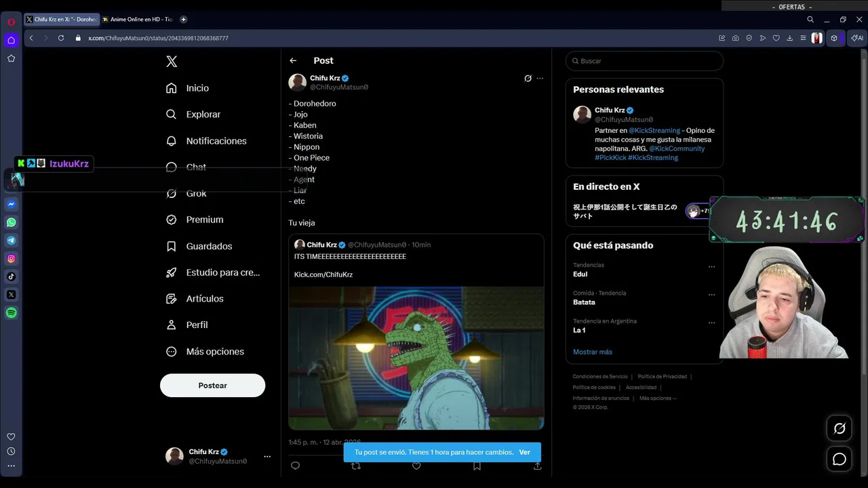The image size is (868, 488).
Task: Open options for La 1 trend
Action: (x=711, y=323)
